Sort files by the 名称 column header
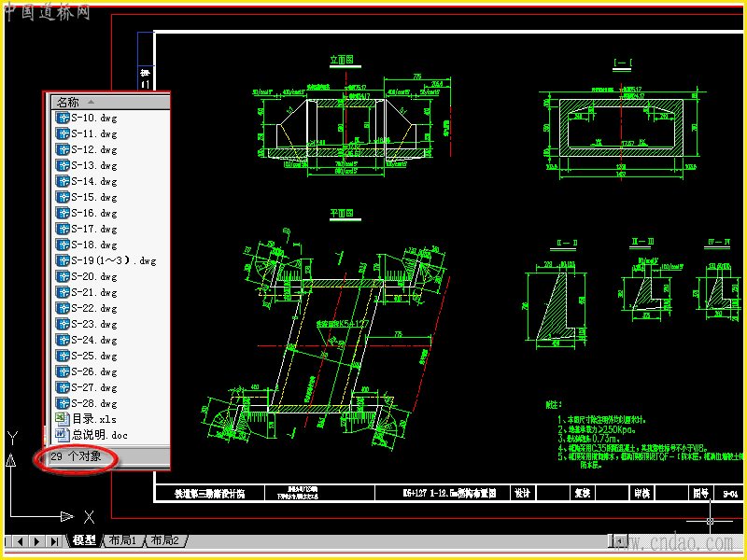This screenshot has height=560, width=747. [x=110, y=102]
